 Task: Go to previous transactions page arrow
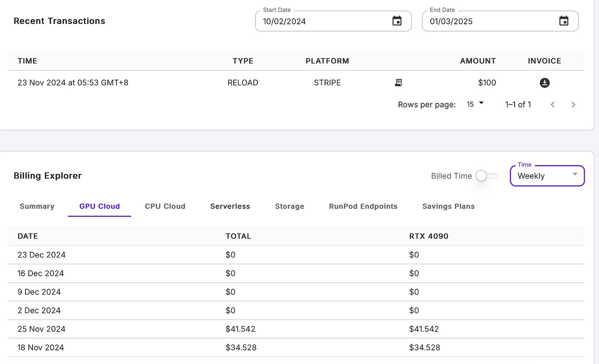(553, 104)
